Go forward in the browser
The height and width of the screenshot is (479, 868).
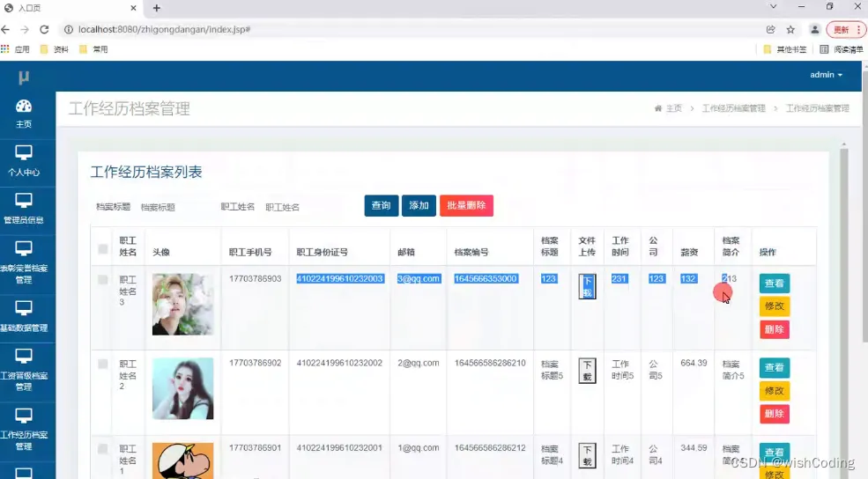point(25,29)
